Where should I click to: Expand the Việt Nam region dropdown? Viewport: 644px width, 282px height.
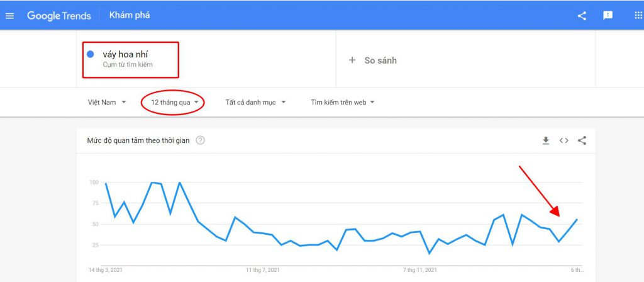point(107,103)
